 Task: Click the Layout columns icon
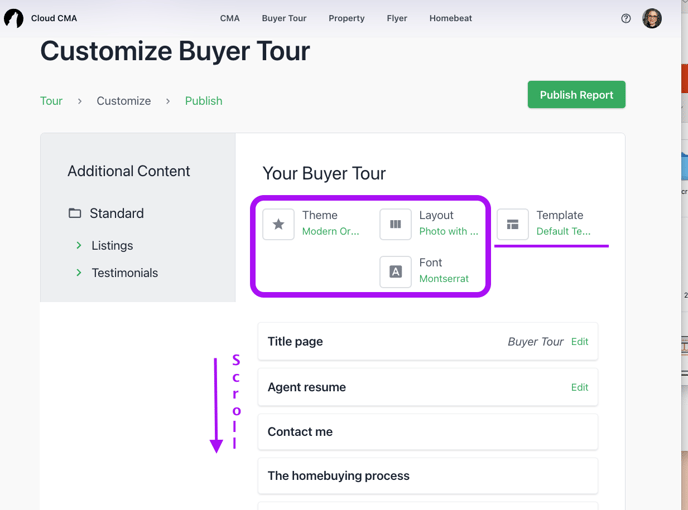click(395, 224)
